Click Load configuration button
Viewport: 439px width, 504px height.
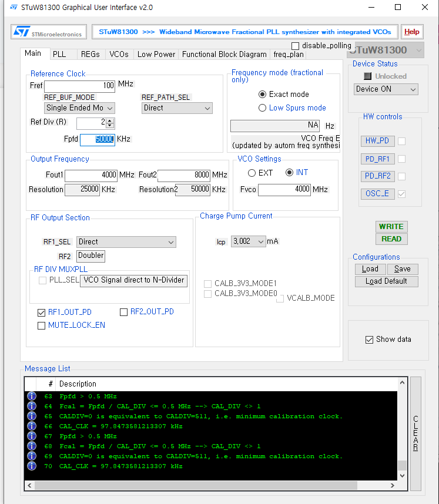(370, 269)
